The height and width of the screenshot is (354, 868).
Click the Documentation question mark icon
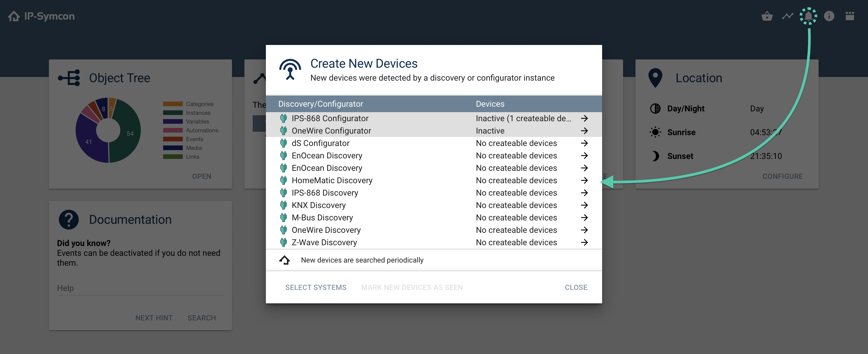pos(69,219)
